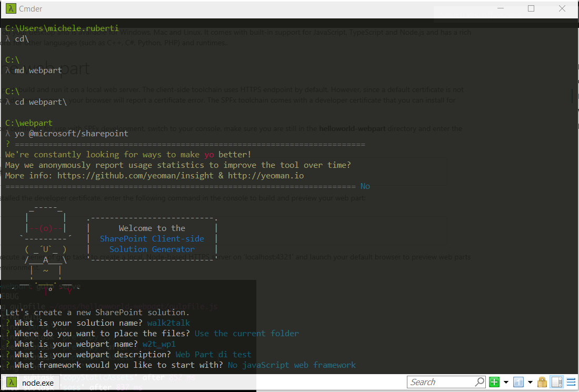Image resolution: width=579 pixels, height=392 pixels.
Task: Click "Let's create a new SharePoint solution." line
Action: click(97, 313)
